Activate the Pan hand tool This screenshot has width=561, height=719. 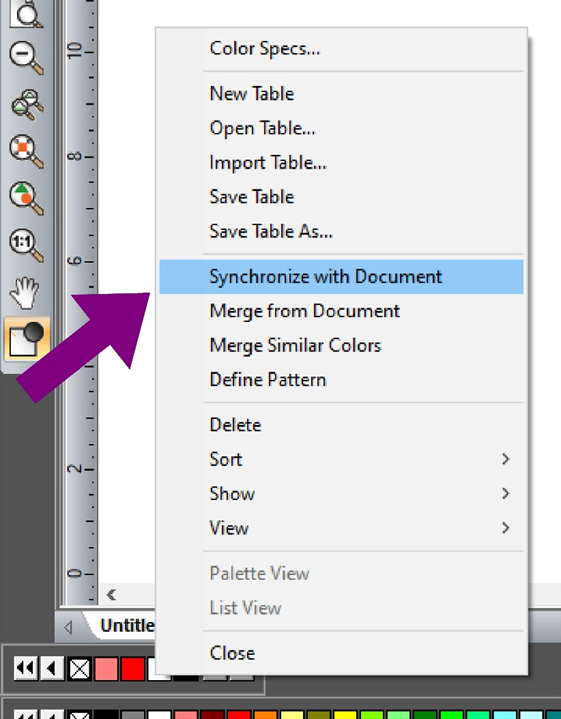point(25,293)
